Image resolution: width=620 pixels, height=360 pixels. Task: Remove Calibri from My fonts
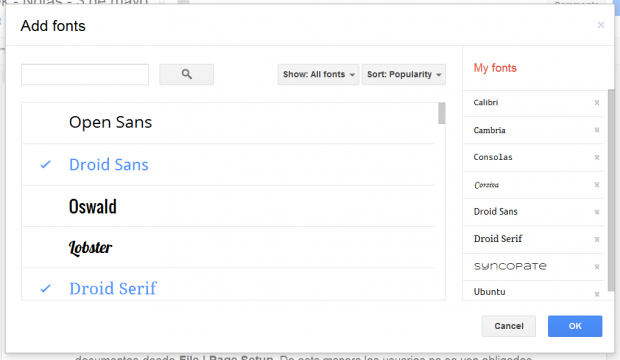click(597, 103)
